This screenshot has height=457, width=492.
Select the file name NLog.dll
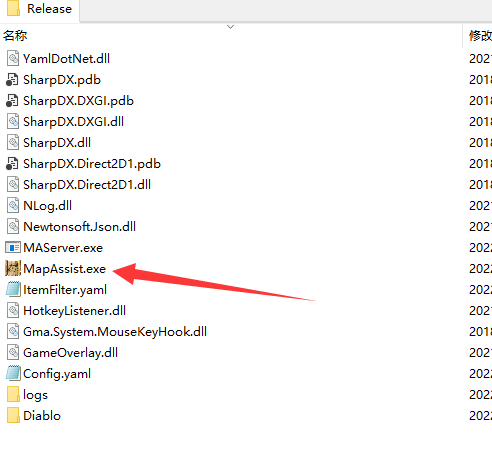(47, 206)
